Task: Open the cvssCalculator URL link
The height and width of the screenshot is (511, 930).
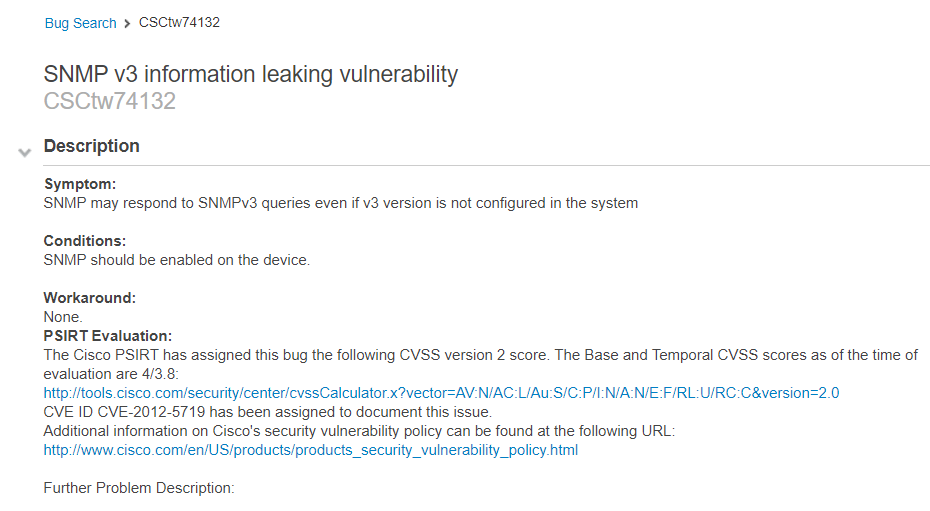Action: 441,393
